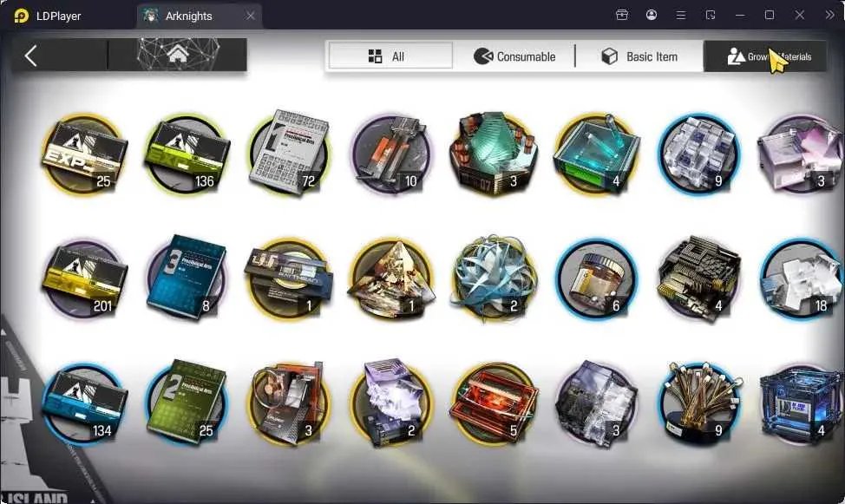Open the Basic Item tab

click(639, 56)
